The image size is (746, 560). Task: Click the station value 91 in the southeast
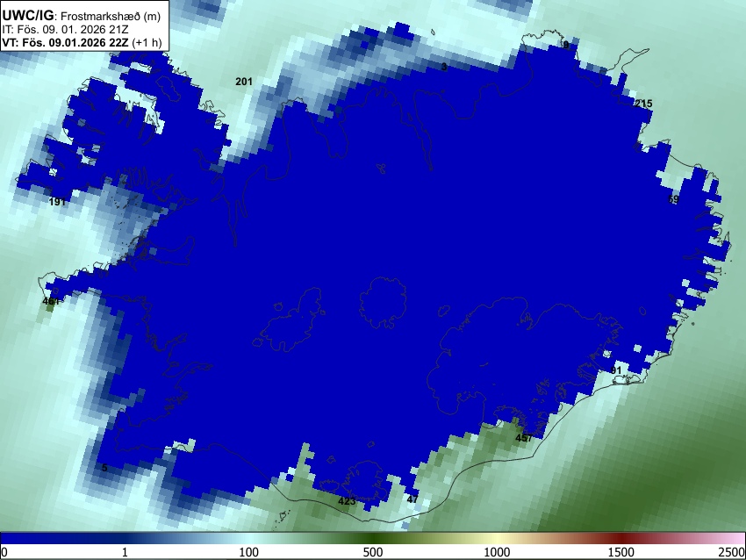point(616,370)
